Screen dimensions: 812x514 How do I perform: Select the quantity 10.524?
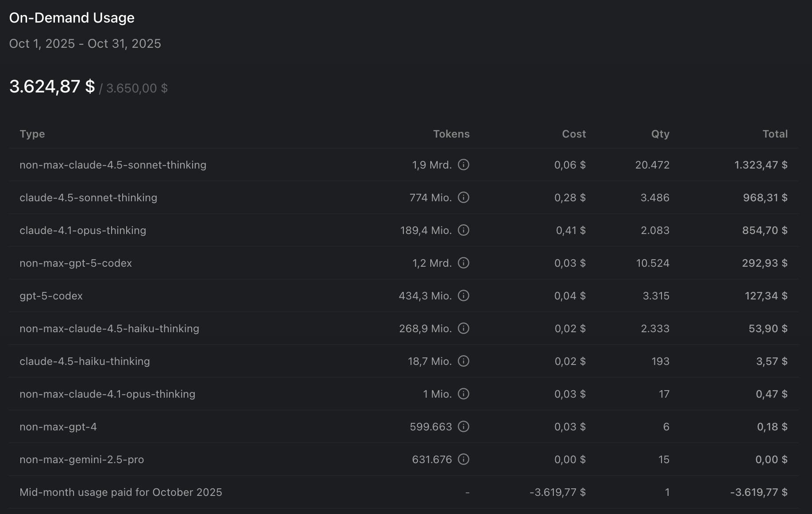653,263
